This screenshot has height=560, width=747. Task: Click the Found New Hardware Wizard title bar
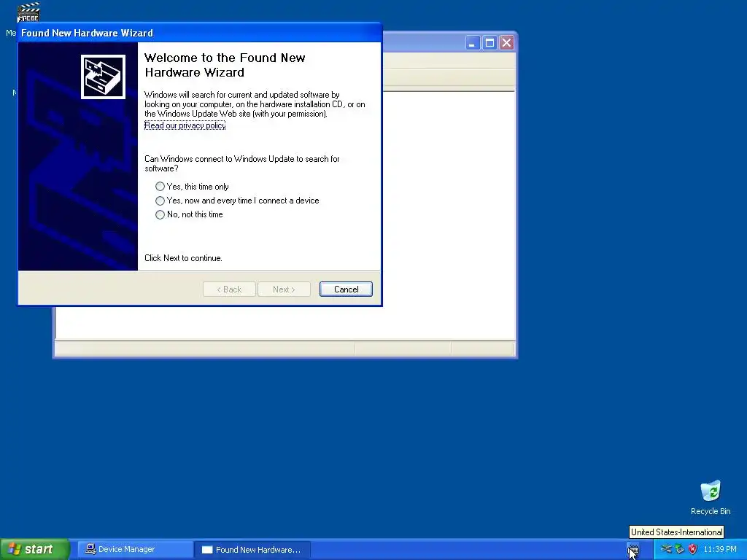click(x=200, y=33)
